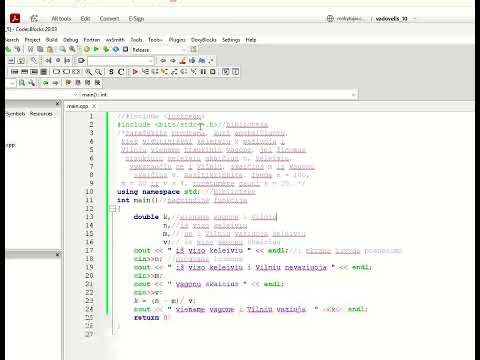Click the 'double k' code line
The width and height of the screenshot is (480, 360).
click(152, 217)
